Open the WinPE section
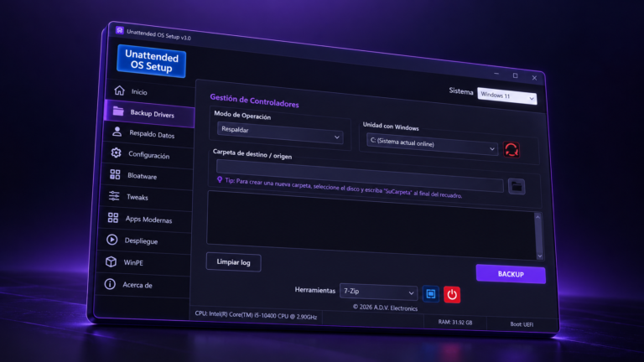 (142, 262)
